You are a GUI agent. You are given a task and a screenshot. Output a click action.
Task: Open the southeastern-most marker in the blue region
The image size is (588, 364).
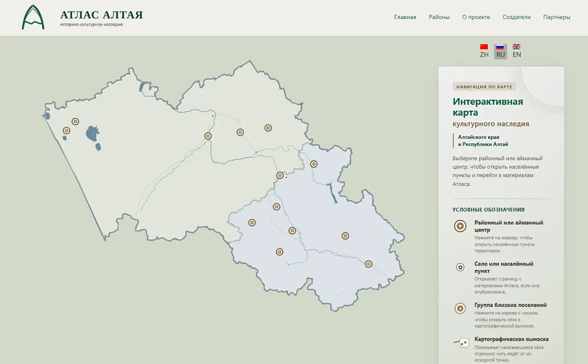click(369, 264)
